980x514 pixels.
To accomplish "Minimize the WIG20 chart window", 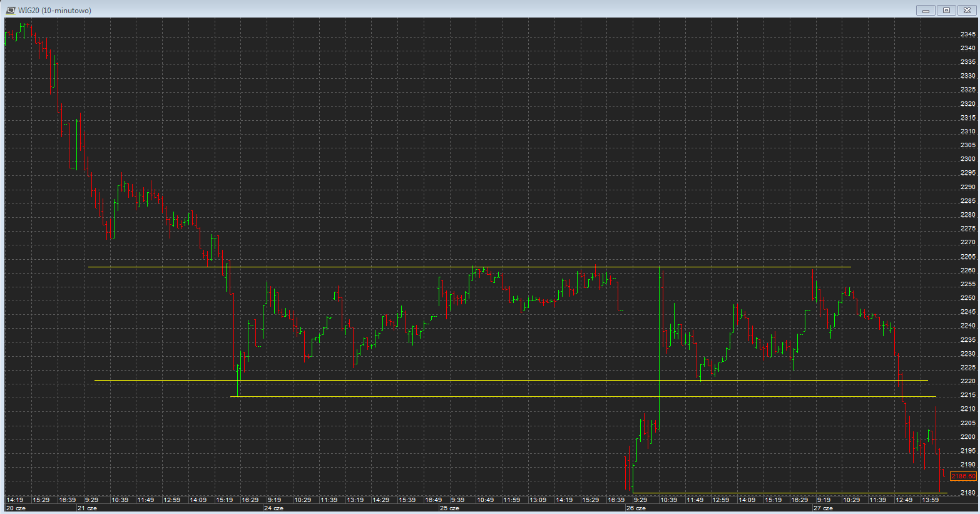I will pyautogui.click(x=926, y=10).
